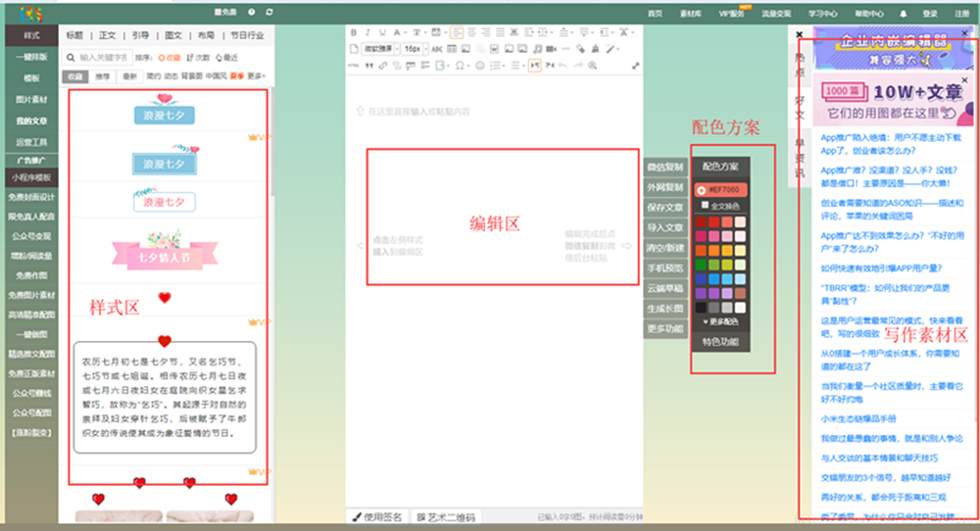This screenshot has width=980, height=531.
Task: Click the 保存文章 button
Action: (665, 207)
